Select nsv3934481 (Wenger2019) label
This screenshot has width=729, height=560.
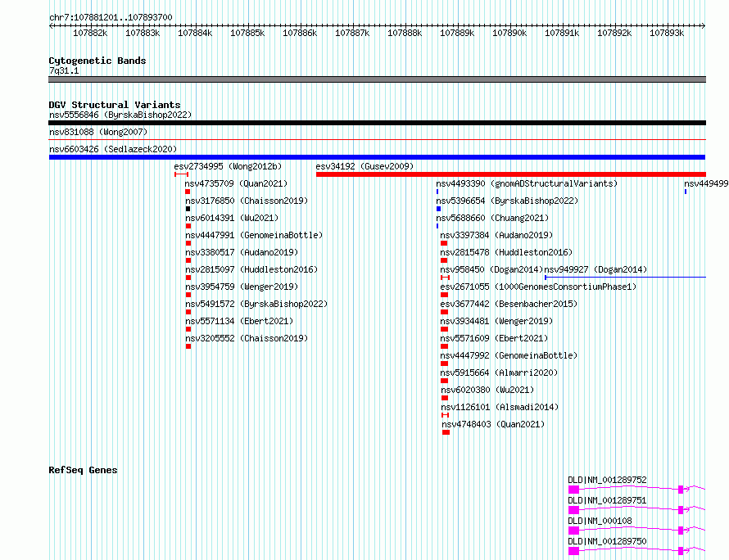[x=496, y=321]
